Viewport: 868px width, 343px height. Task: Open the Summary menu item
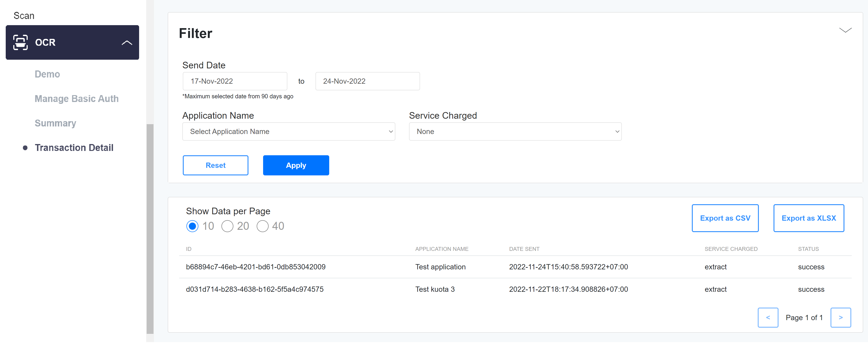[x=55, y=123]
